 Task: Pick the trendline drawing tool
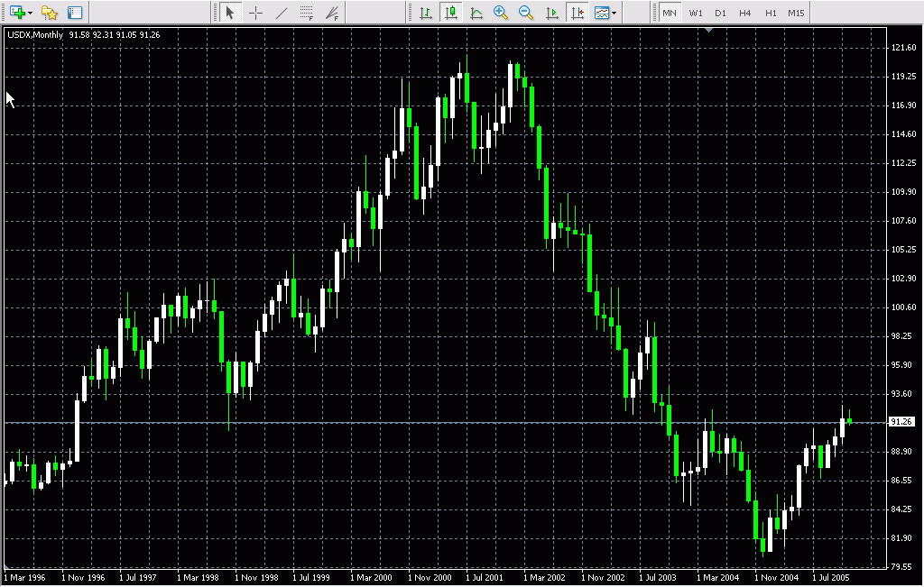pos(282,13)
